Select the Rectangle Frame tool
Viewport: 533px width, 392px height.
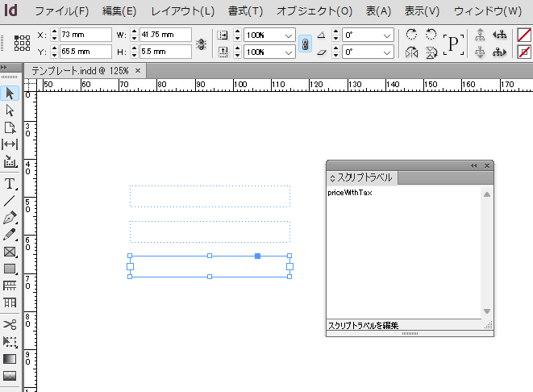(10, 252)
